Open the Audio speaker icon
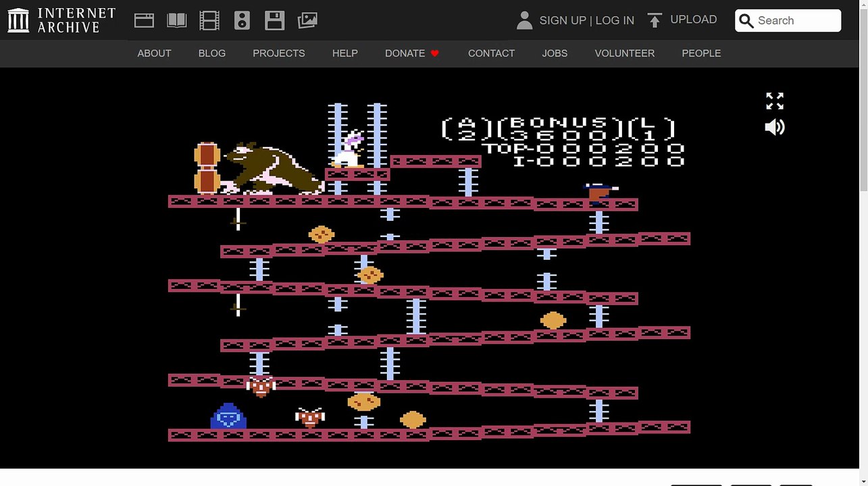The height and width of the screenshot is (486, 868). coord(242,20)
